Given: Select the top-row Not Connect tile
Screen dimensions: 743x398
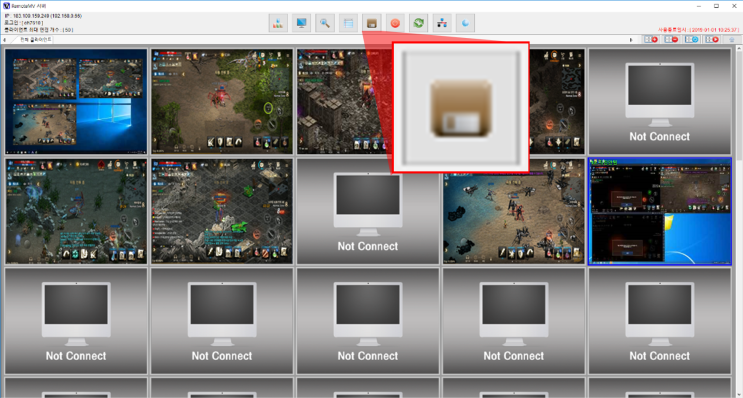Looking at the screenshot, I should (x=660, y=101).
